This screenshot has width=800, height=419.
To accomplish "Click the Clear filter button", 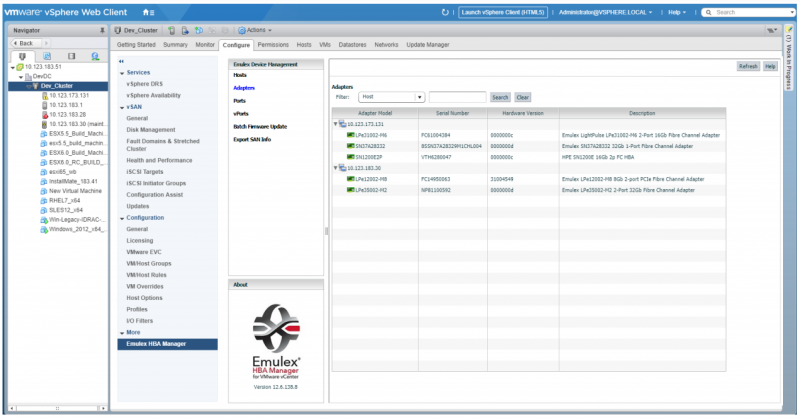I will tap(522, 97).
